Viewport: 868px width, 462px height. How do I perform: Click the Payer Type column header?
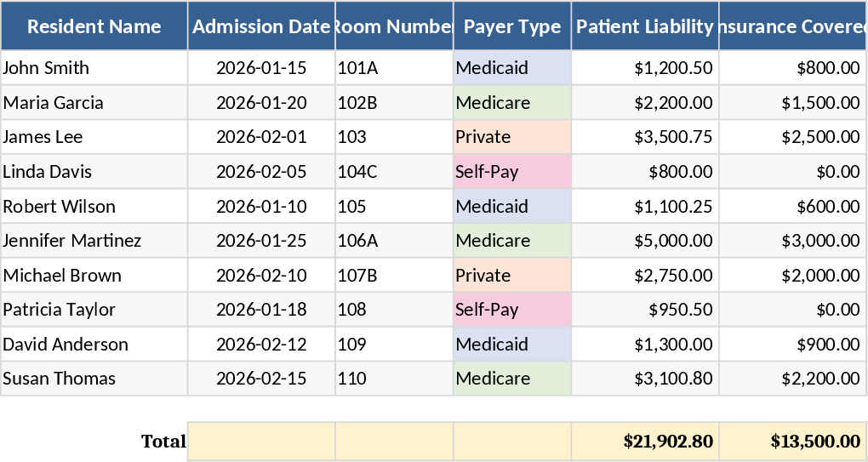click(512, 26)
